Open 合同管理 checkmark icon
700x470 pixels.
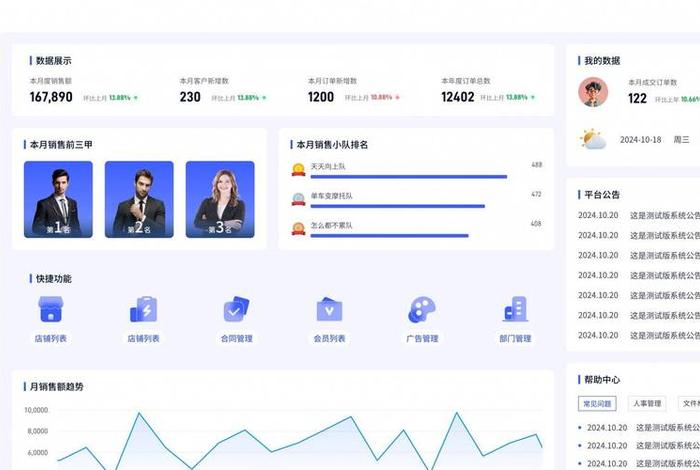pyautogui.click(x=236, y=309)
